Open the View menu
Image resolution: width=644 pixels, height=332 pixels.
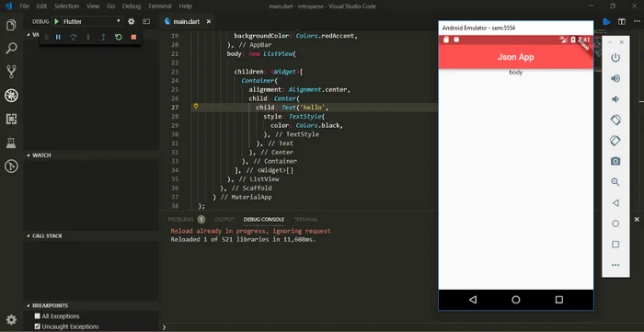93,6
